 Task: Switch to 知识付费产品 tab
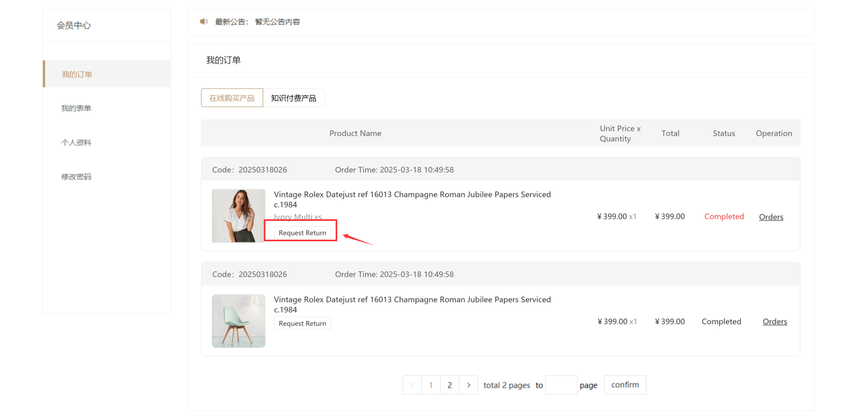pyautogui.click(x=293, y=98)
